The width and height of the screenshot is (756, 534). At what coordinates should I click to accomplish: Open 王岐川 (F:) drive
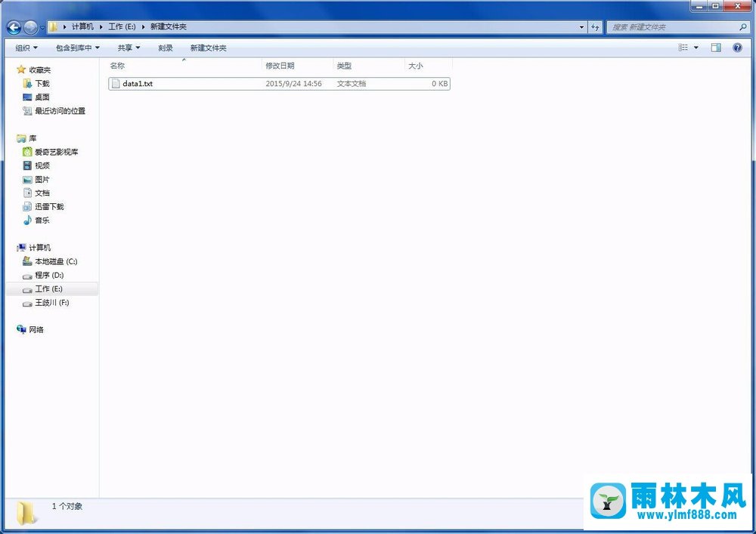pos(52,302)
